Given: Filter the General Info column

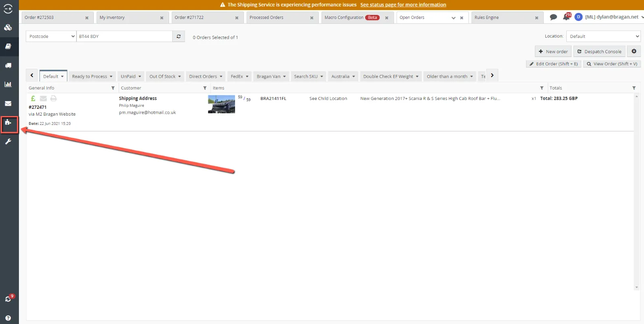Looking at the screenshot, I should 113,88.
